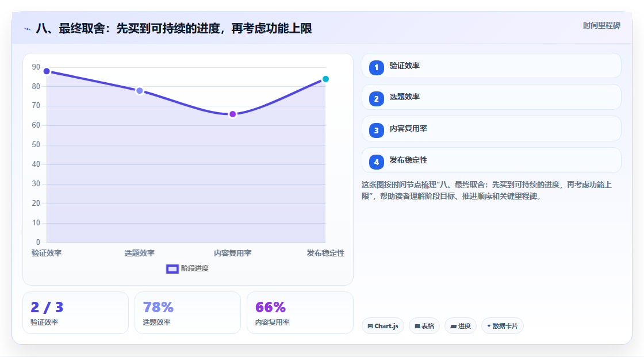Image resolution: width=644 pixels, height=357 pixels.
Task: Click the Chart.js tag
Action: point(383,326)
